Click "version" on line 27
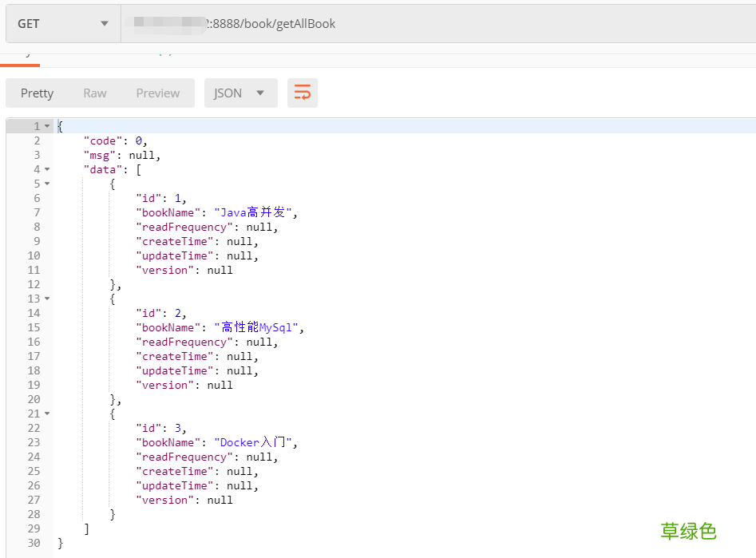This screenshot has height=558, width=756. coord(164,501)
